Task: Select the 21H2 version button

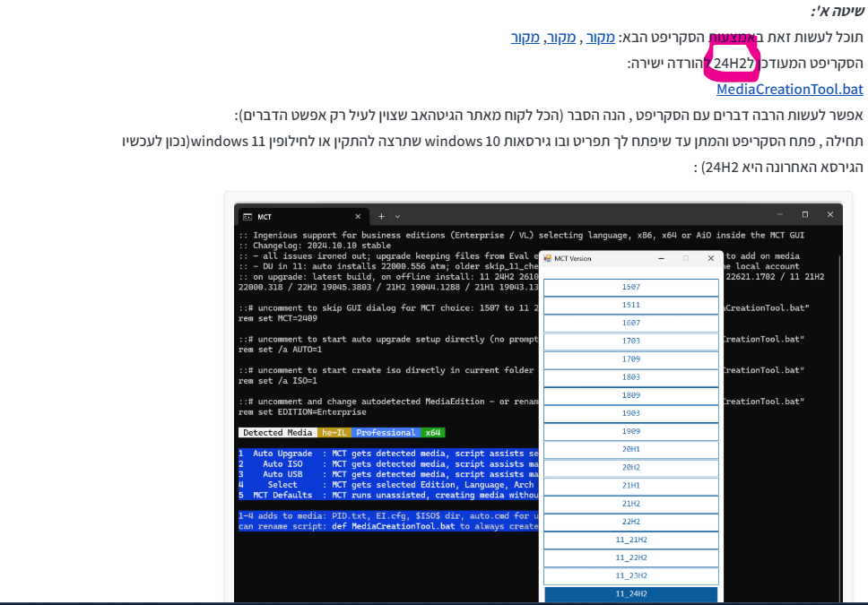Action: coord(631,504)
